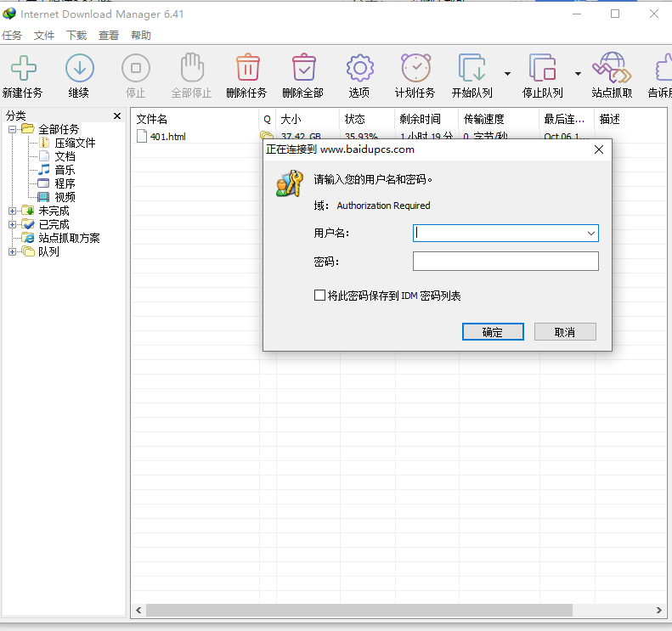Enable 将此密码保存到 IDM 密码列表 checkbox

click(x=319, y=296)
